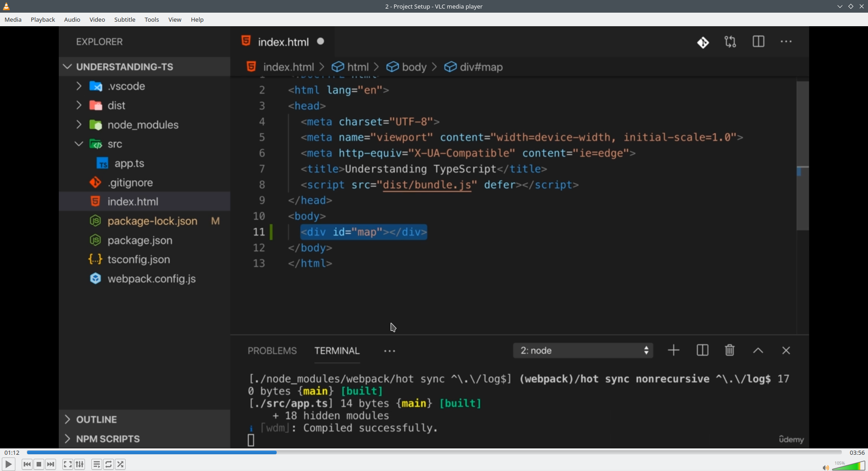Click the VLC play button
Image resolution: width=868 pixels, height=471 pixels.
(x=8, y=464)
